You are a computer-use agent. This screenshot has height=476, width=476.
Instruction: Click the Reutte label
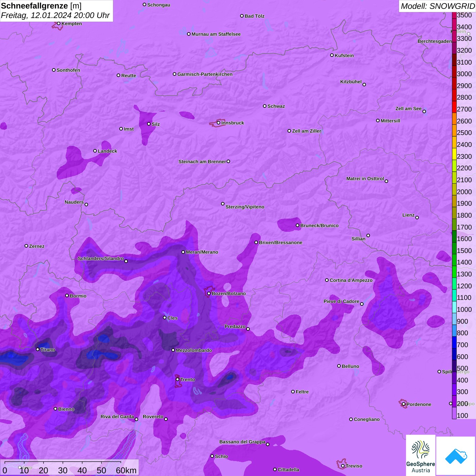tap(129, 75)
